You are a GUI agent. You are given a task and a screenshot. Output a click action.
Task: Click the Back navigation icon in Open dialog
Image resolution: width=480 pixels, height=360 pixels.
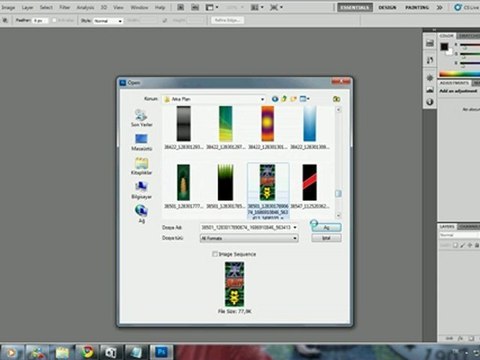coord(275,99)
